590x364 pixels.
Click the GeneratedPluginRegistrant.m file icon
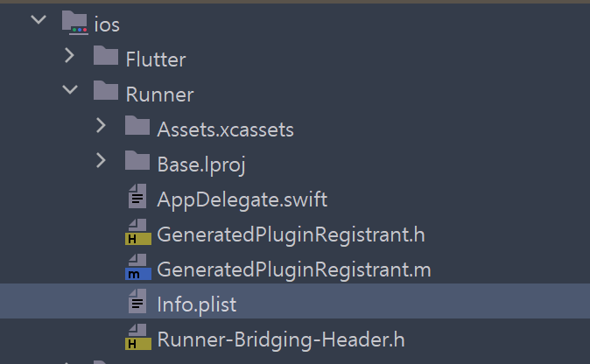pos(138,267)
